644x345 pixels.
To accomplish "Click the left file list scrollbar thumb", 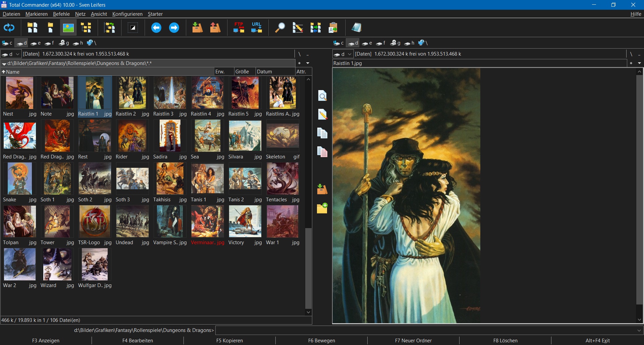I will (309, 268).
